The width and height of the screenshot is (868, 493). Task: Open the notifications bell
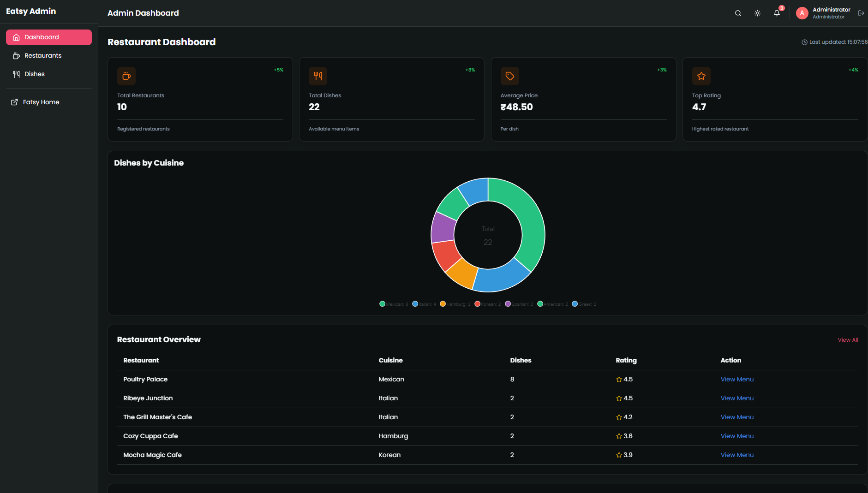[x=777, y=13]
